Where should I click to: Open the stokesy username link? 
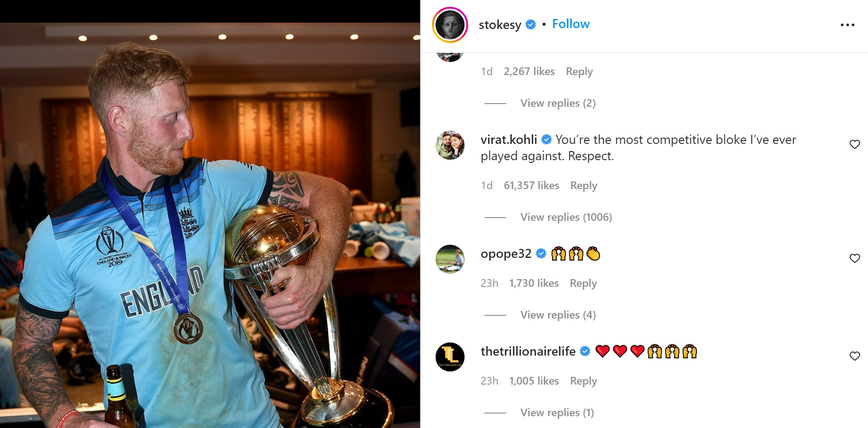point(500,24)
